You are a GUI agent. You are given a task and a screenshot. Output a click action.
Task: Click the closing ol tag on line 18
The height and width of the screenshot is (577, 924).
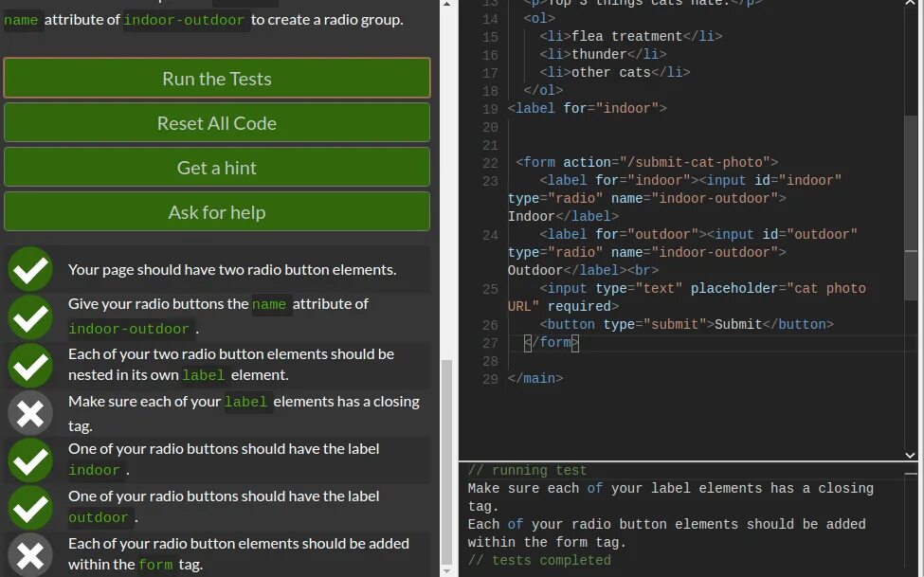(543, 90)
